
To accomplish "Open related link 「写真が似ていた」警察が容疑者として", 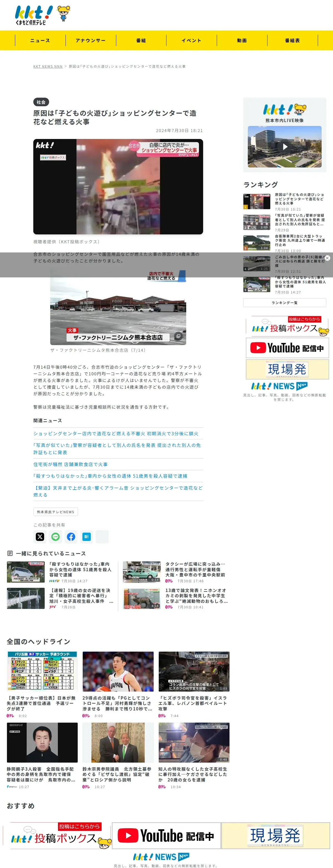I will 117,449.
